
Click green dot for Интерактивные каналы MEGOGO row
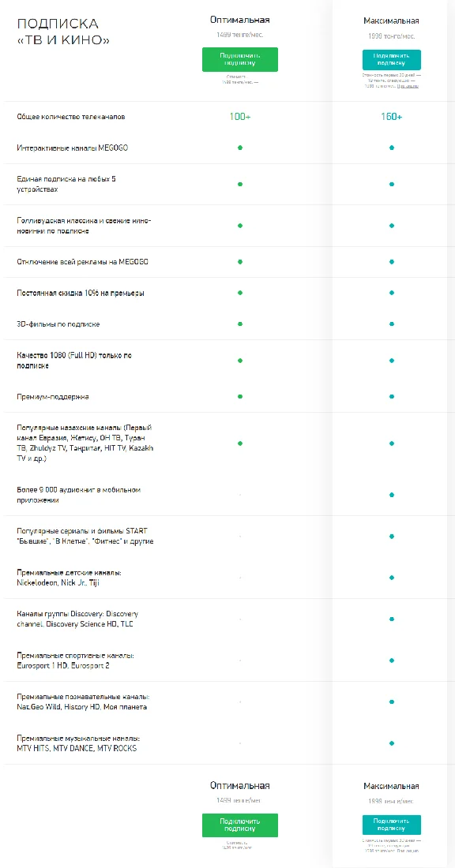pyautogui.click(x=240, y=148)
